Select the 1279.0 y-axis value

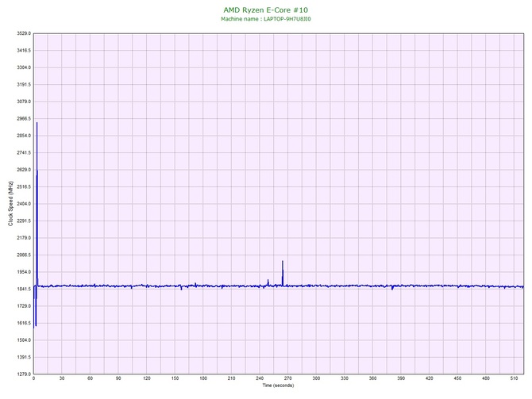24,374
